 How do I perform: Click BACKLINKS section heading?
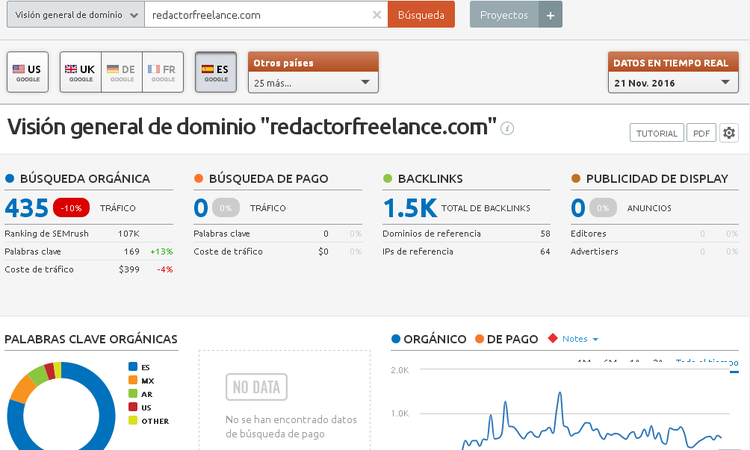pyautogui.click(x=430, y=179)
